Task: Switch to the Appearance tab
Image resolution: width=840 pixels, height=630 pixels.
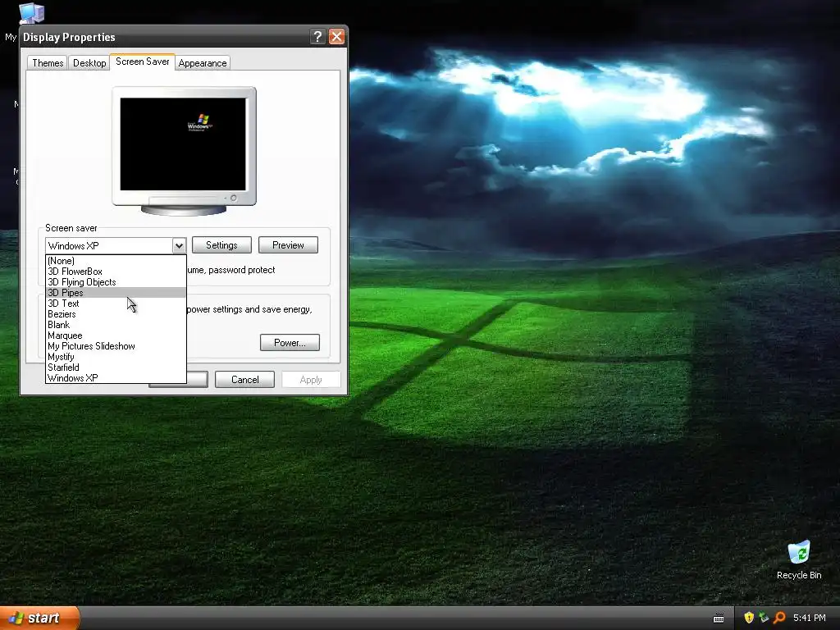Action: 203,62
